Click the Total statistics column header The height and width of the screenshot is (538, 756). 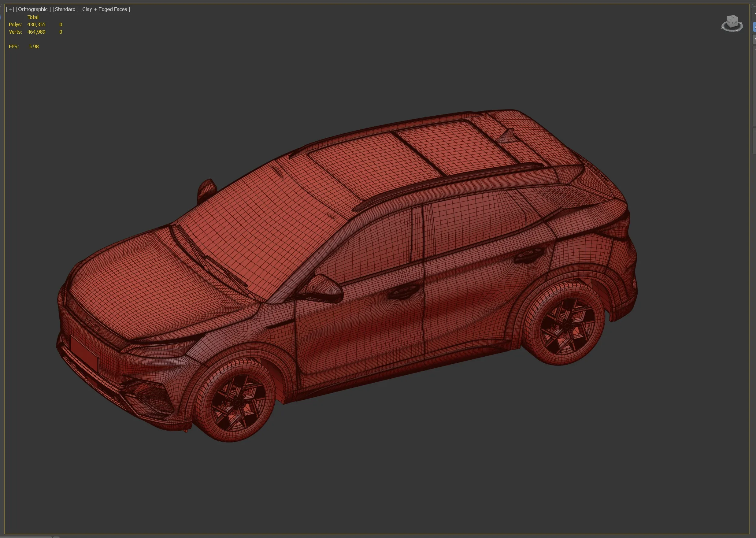click(33, 17)
